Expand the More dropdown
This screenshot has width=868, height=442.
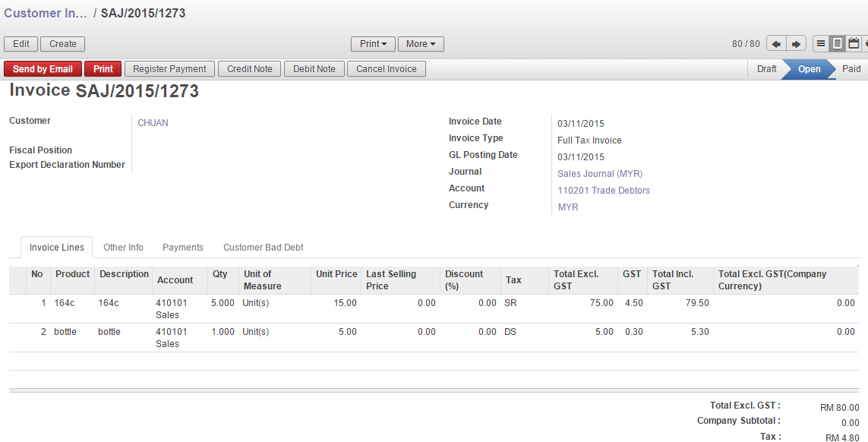pos(420,43)
